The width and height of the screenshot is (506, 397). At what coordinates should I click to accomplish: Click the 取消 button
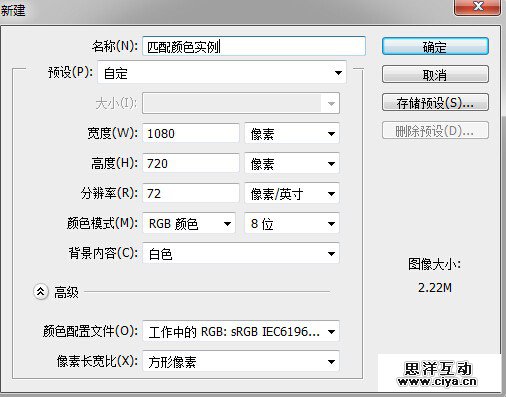[435, 74]
